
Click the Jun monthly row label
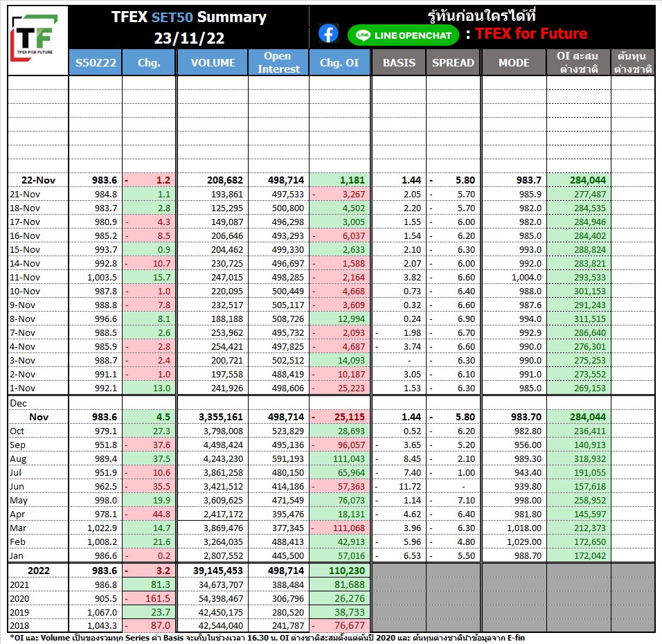(17, 487)
